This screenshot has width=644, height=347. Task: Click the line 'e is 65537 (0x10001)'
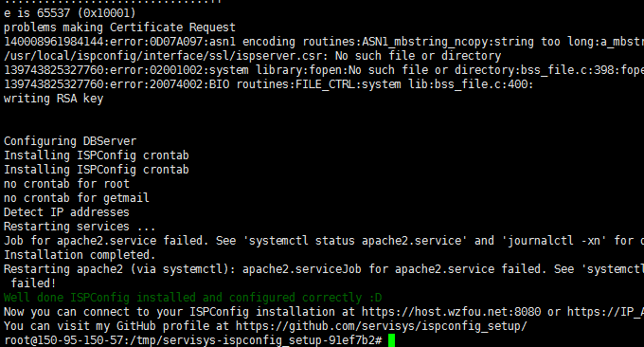click(69, 13)
